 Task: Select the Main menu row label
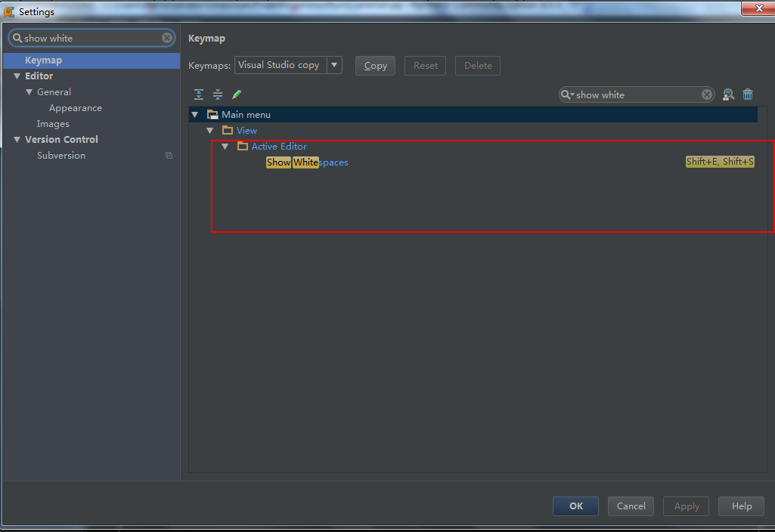click(246, 115)
